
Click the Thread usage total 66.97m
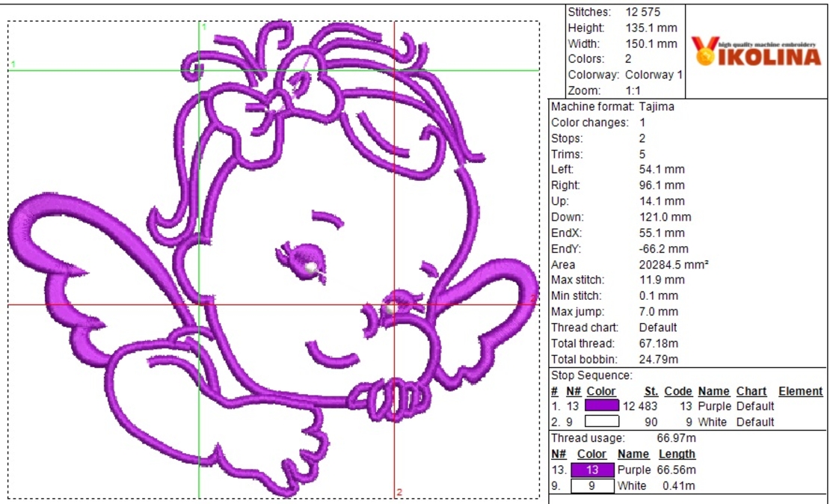677,438
